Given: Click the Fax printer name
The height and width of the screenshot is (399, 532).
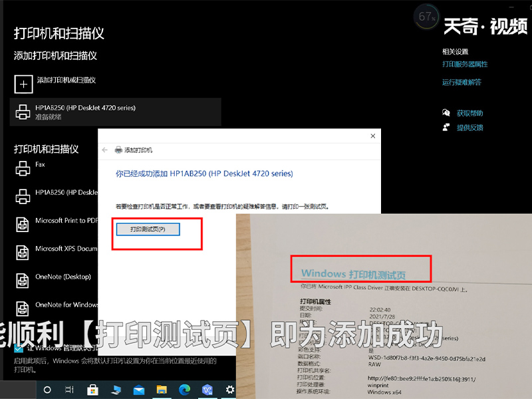Looking at the screenshot, I should 40,164.
